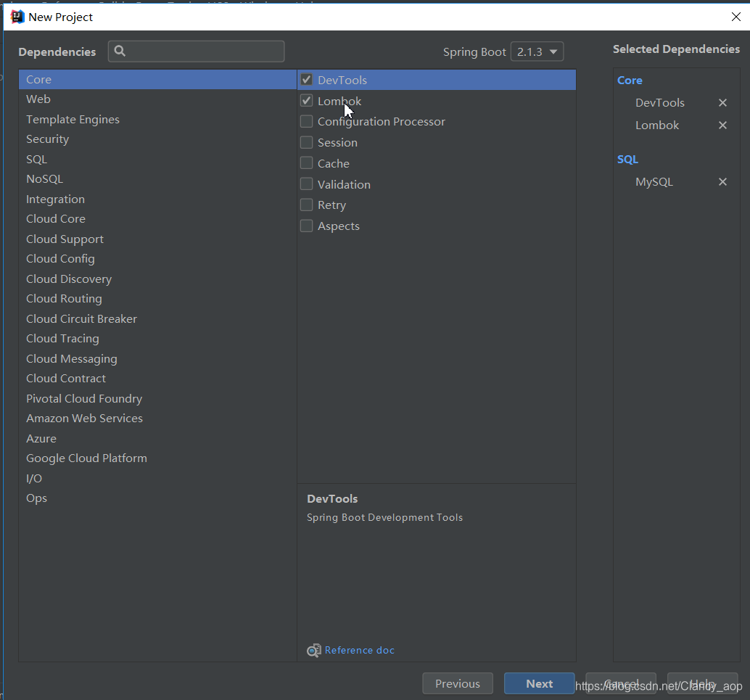This screenshot has height=700, width=750.
Task: Click the Next button
Action: click(x=539, y=684)
